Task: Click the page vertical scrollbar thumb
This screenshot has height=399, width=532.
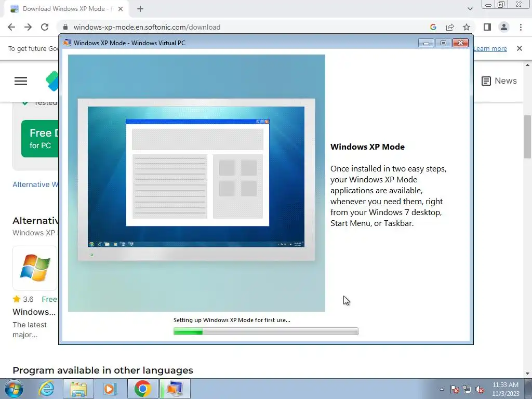Action: click(x=527, y=137)
